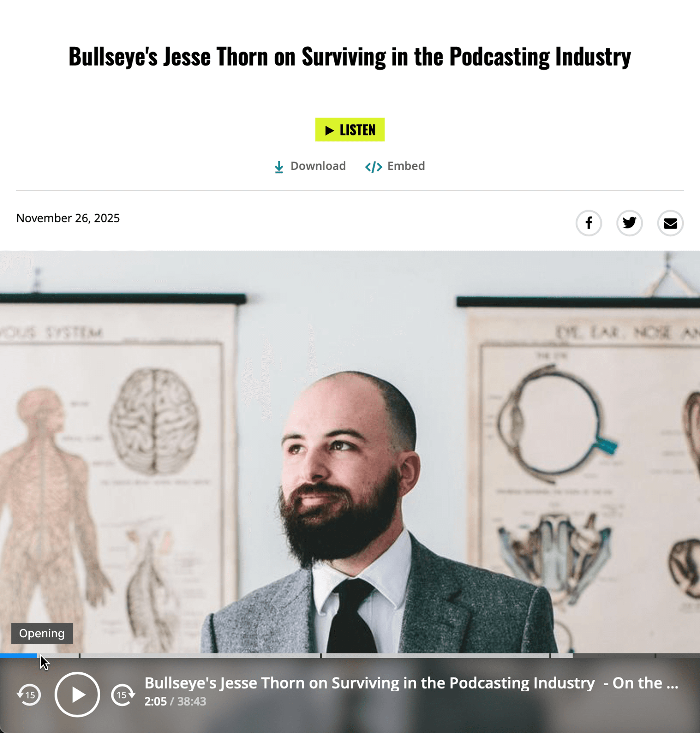Jump to the second chapter marker on progress bar
The image size is (700, 733).
tap(321, 655)
